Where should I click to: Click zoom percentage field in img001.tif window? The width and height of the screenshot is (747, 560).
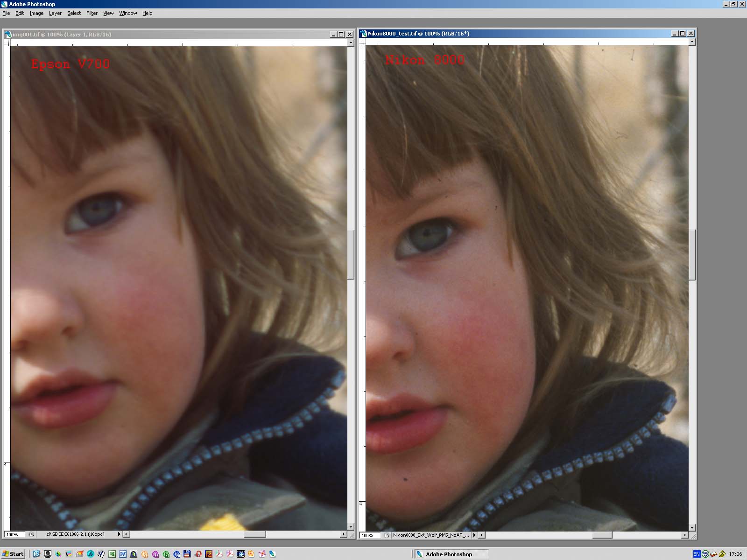pyautogui.click(x=14, y=534)
